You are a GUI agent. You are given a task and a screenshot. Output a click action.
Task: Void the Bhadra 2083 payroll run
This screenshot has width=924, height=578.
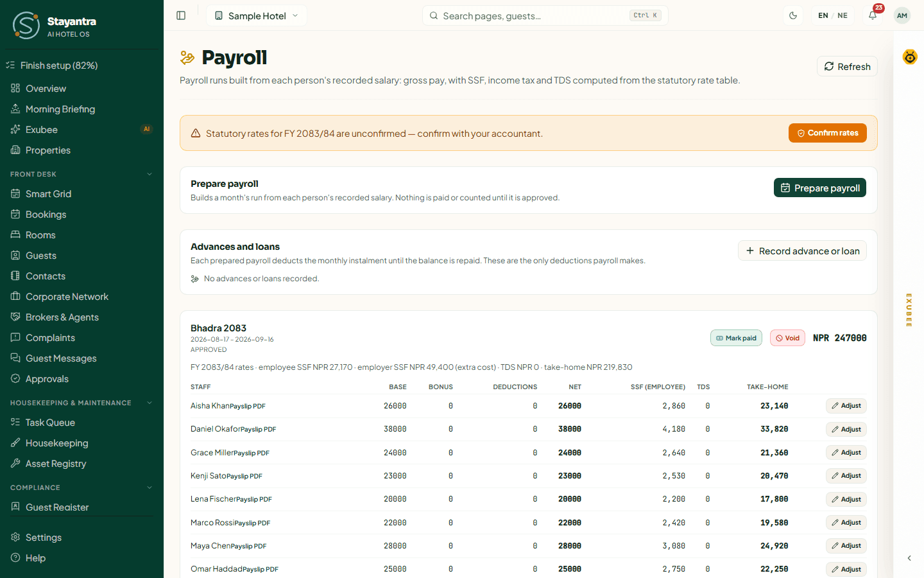tap(787, 338)
